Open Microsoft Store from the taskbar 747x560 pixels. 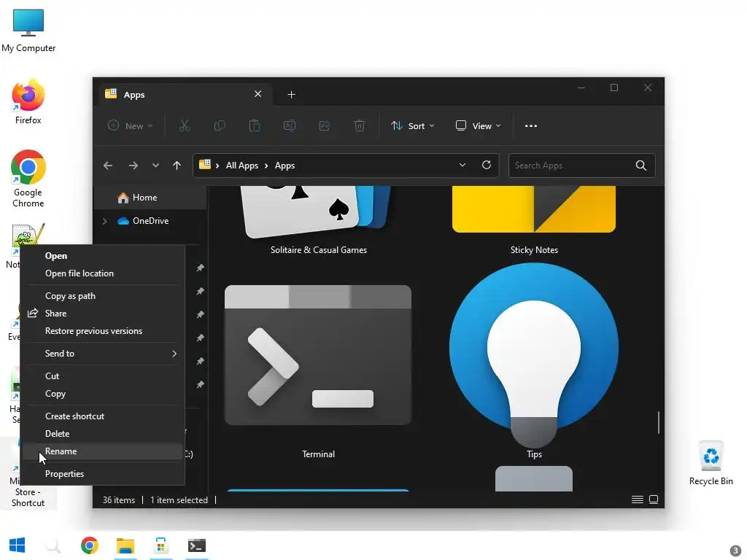pyautogui.click(x=161, y=545)
